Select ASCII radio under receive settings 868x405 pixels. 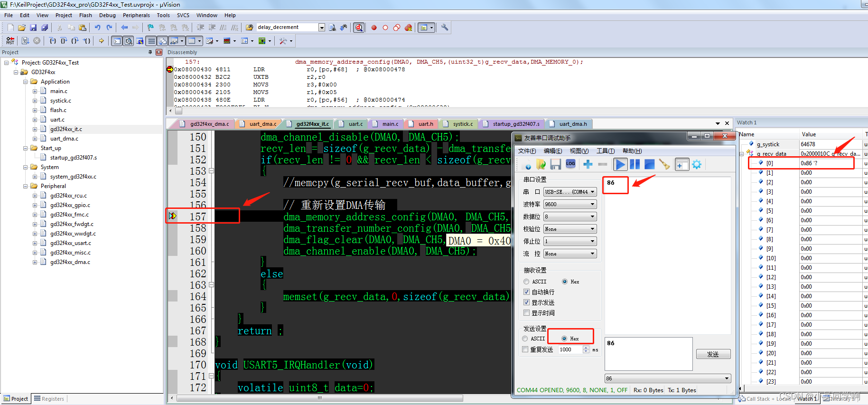point(526,282)
